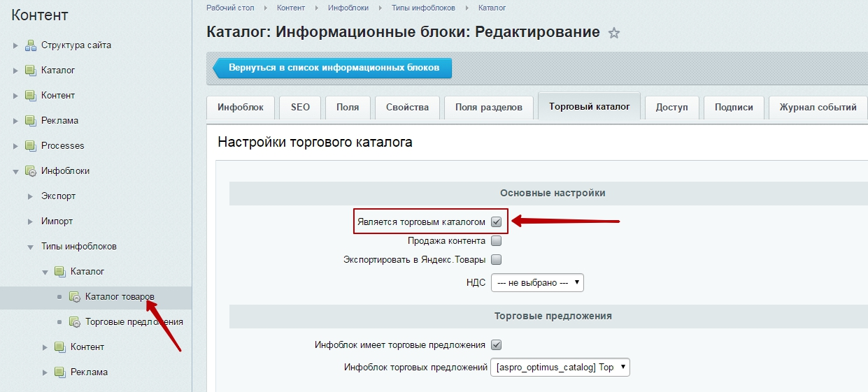Click the star favorite icon beside page title
The width and height of the screenshot is (868, 392).
pos(614,33)
